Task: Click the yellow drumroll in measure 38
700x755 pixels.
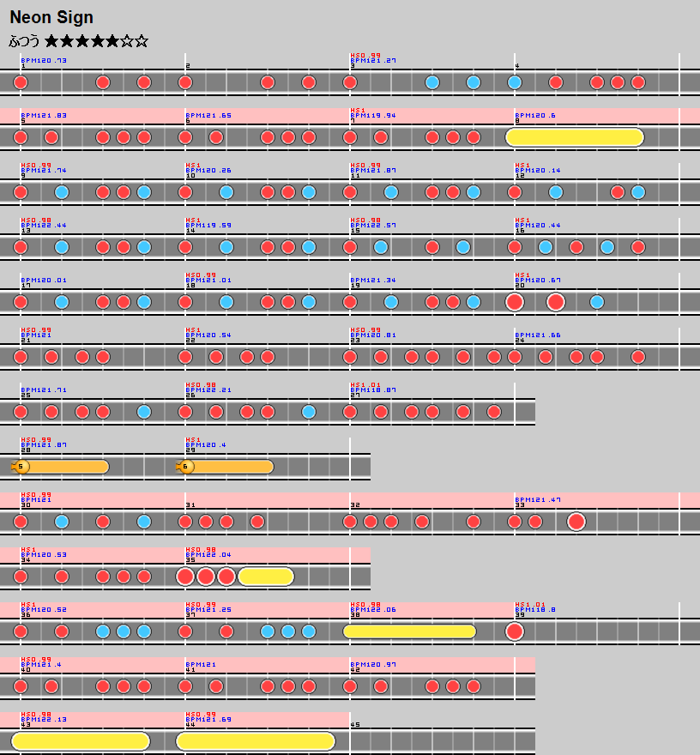Action: (409, 631)
